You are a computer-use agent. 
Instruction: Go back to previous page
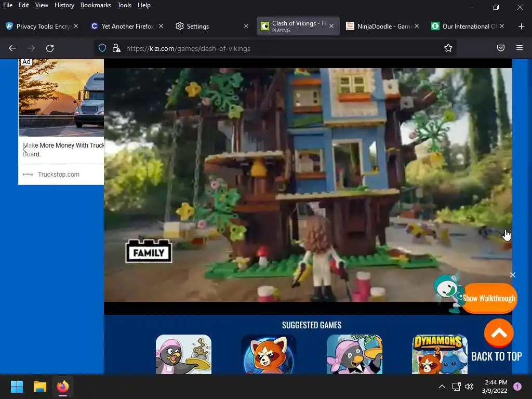tap(12, 48)
